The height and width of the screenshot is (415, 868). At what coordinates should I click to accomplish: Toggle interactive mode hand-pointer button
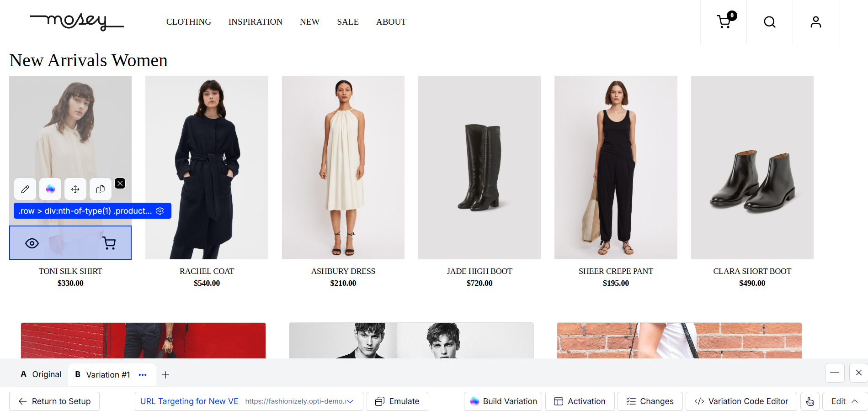810,401
